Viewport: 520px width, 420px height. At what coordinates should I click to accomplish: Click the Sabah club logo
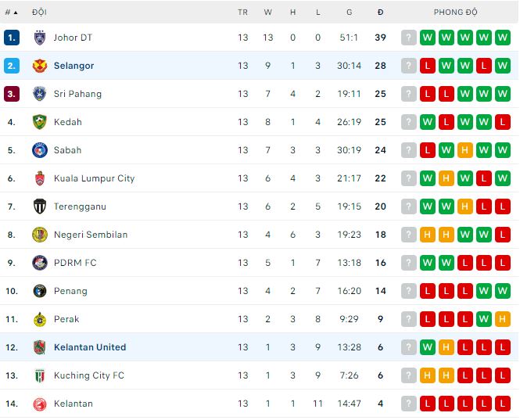pyautogui.click(x=40, y=150)
